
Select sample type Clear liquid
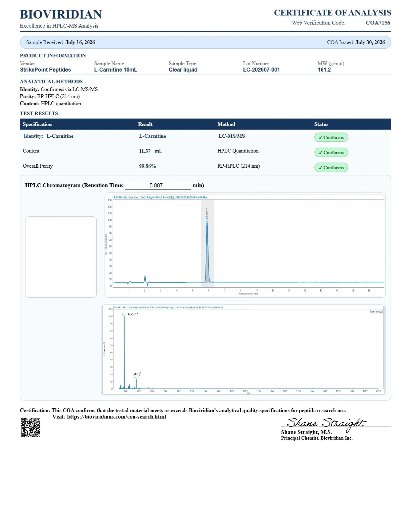pos(183,70)
